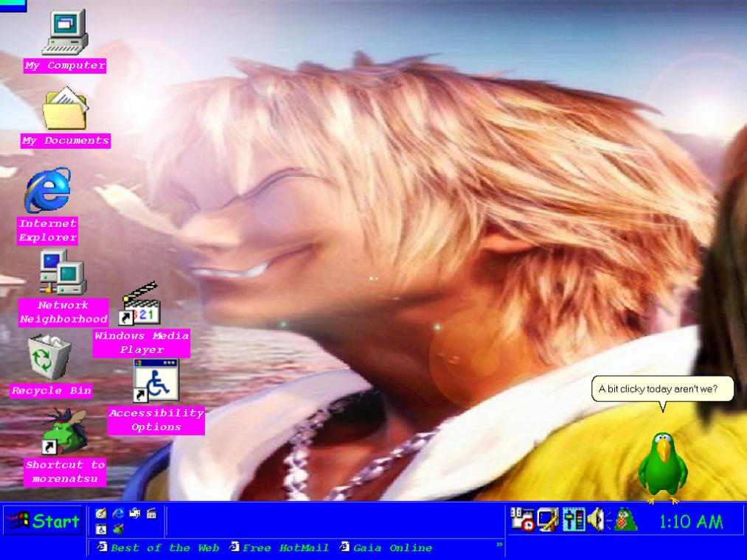Image resolution: width=747 pixels, height=560 pixels.
Task: Open the audio mixer tray icon
Action: click(573, 519)
